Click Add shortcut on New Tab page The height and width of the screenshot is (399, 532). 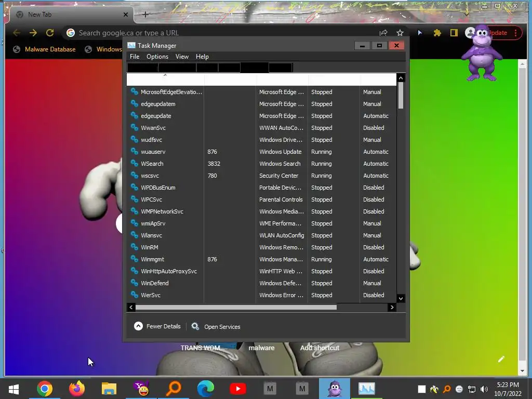320,348
